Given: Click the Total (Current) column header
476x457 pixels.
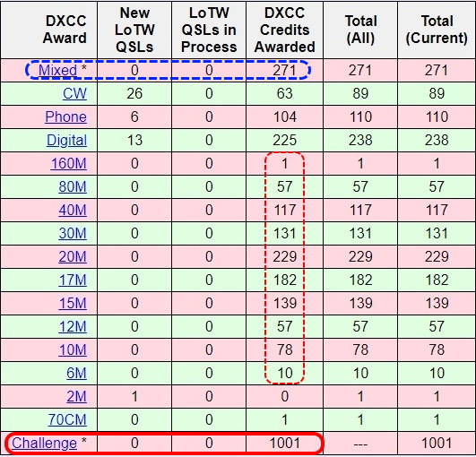Looking at the screenshot, I should tap(437, 30).
